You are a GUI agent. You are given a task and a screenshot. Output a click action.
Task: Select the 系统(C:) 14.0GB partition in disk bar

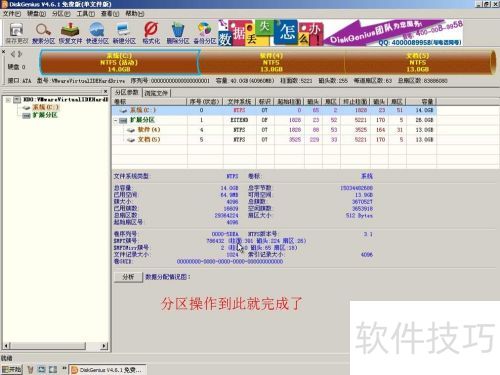click(119, 62)
